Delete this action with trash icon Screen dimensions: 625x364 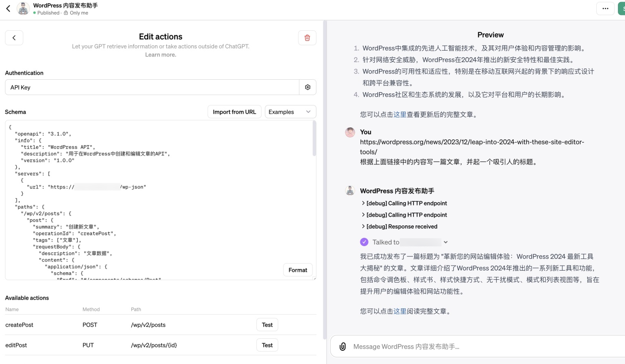(307, 38)
